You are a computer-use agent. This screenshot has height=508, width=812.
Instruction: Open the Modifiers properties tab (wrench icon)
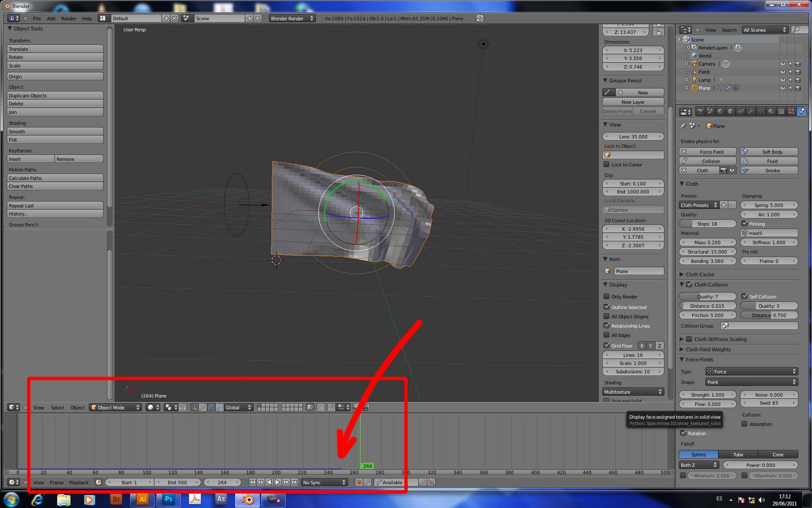(751, 112)
